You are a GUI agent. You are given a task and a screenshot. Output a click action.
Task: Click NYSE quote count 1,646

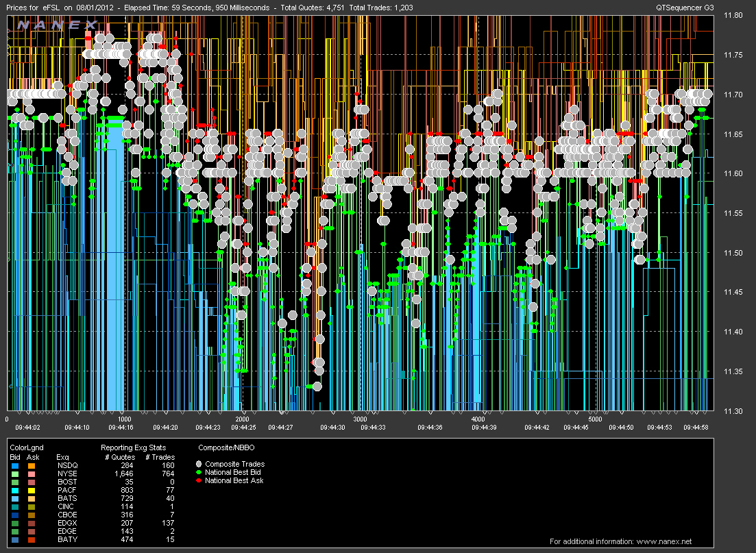click(x=124, y=474)
